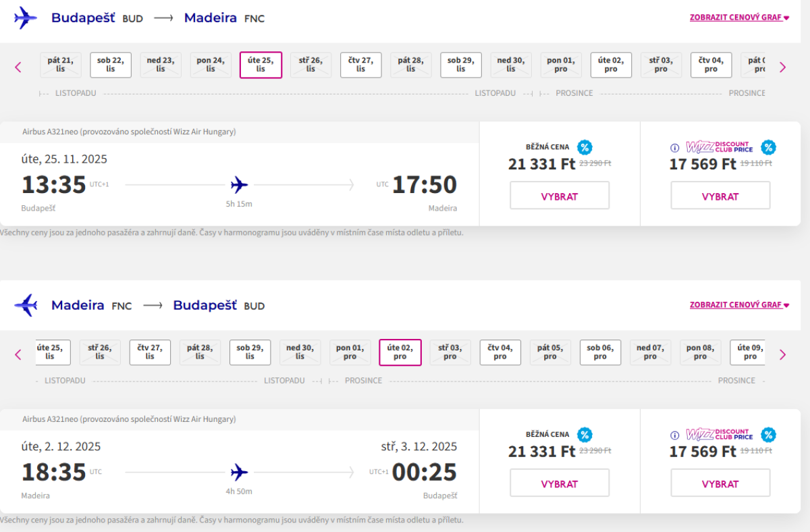Image resolution: width=810 pixels, height=532 pixels.
Task: Select return date čtv 04, pro
Action: click(500, 352)
